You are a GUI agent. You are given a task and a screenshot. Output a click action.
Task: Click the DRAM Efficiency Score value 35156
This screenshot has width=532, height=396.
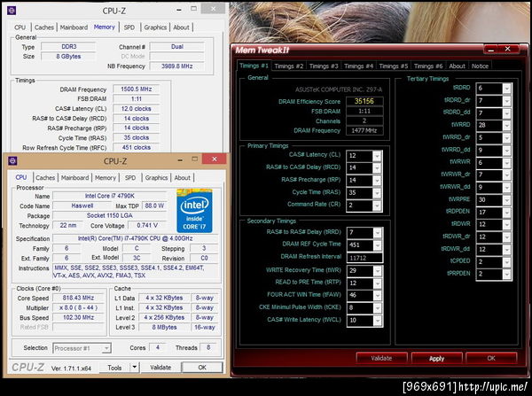tap(364, 101)
